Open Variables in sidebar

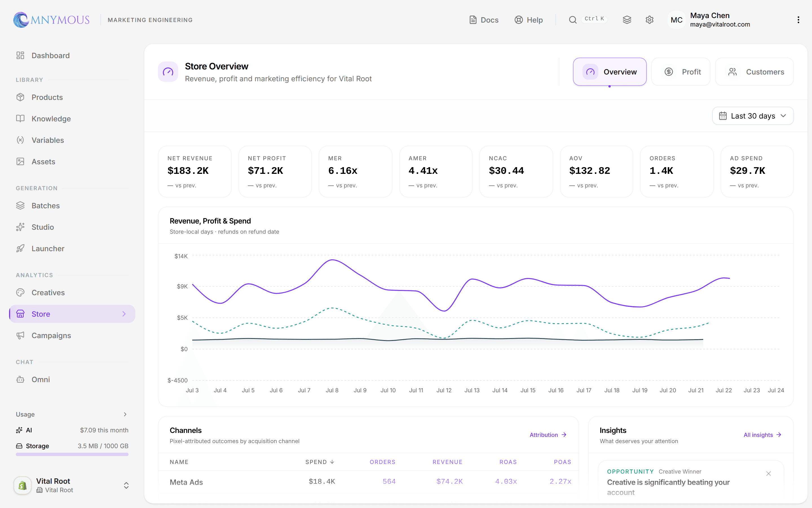(72, 140)
